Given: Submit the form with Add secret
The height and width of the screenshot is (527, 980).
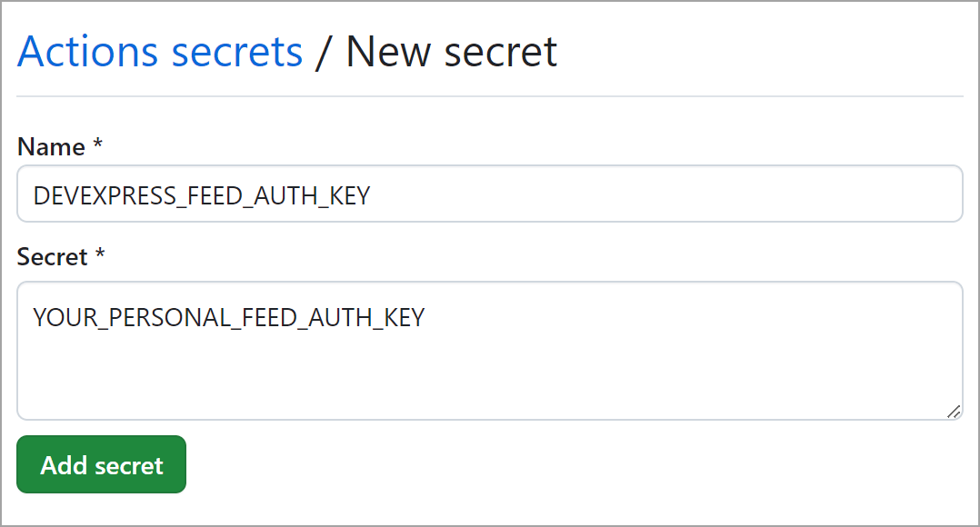Looking at the screenshot, I should [x=100, y=464].
